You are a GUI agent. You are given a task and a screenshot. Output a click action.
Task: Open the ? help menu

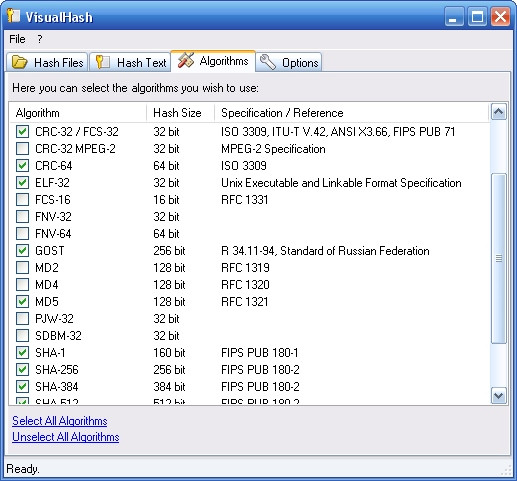40,39
